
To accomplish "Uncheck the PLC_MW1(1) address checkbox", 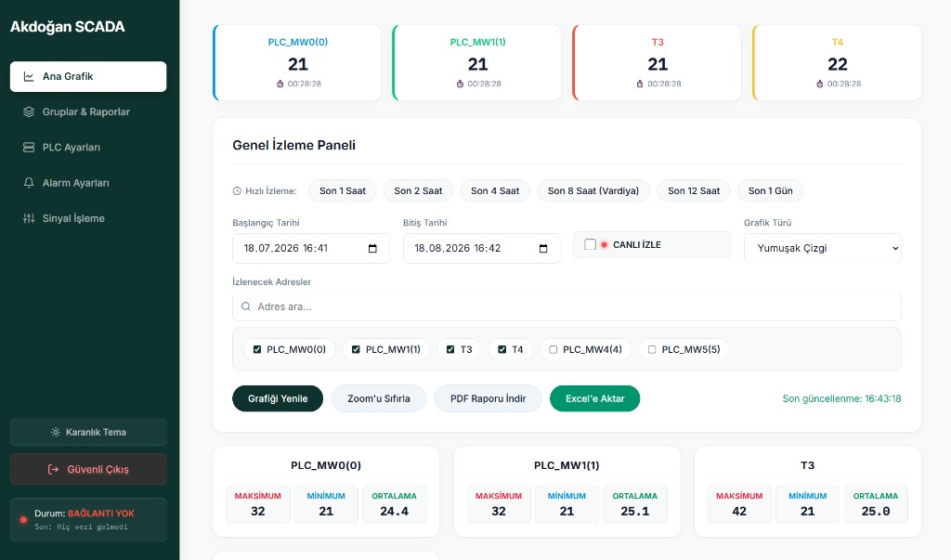I will [x=356, y=349].
